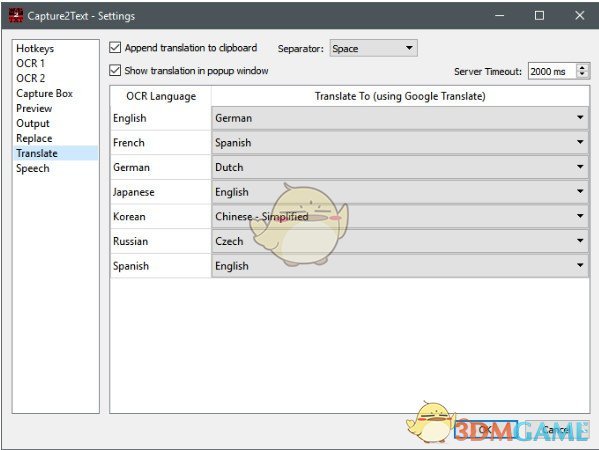Click the OCR Language column header
The width and height of the screenshot is (599, 450).
pos(161,96)
